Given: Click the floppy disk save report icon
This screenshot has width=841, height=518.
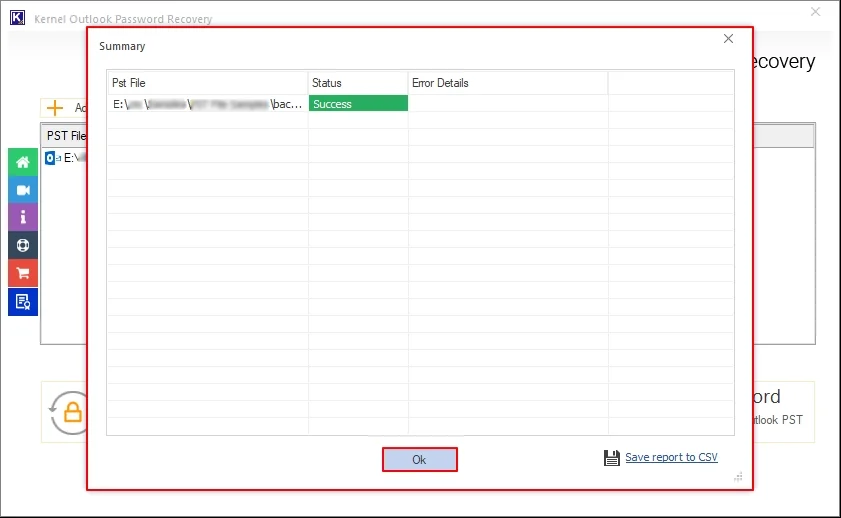Looking at the screenshot, I should pos(611,457).
